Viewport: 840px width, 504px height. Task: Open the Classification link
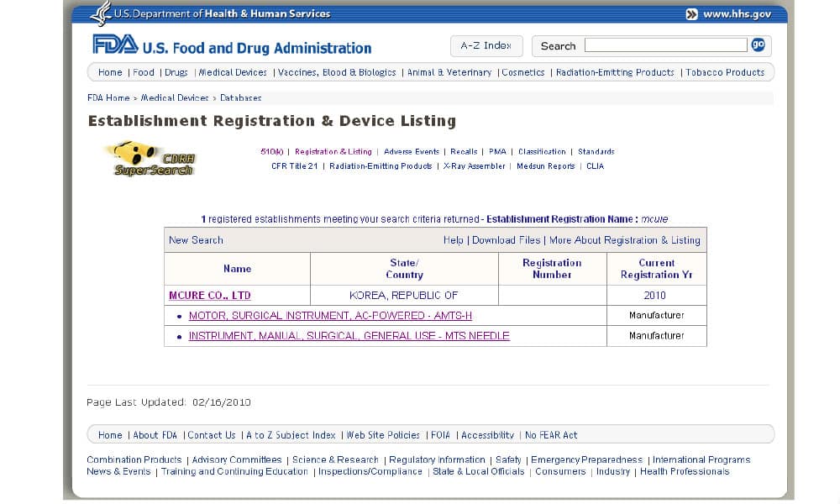point(542,152)
